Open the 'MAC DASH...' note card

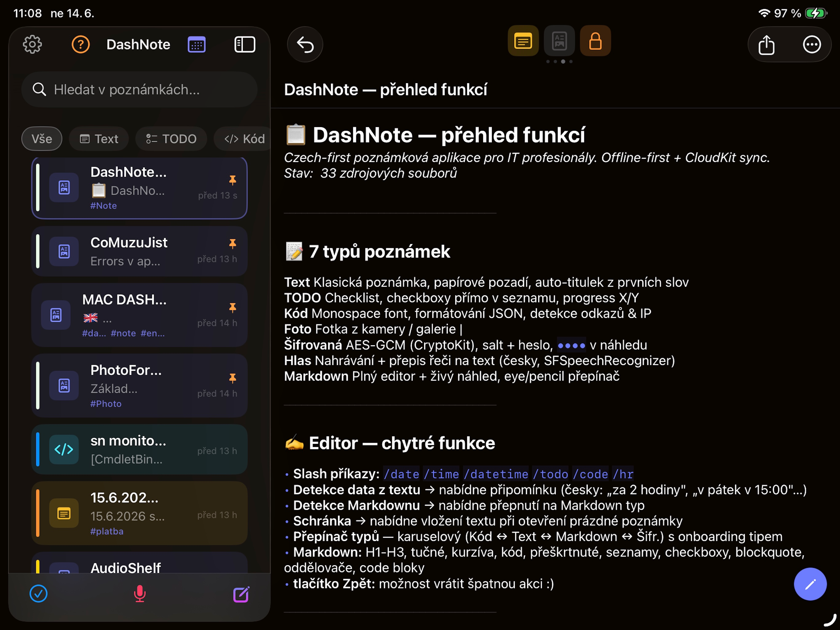(139, 315)
